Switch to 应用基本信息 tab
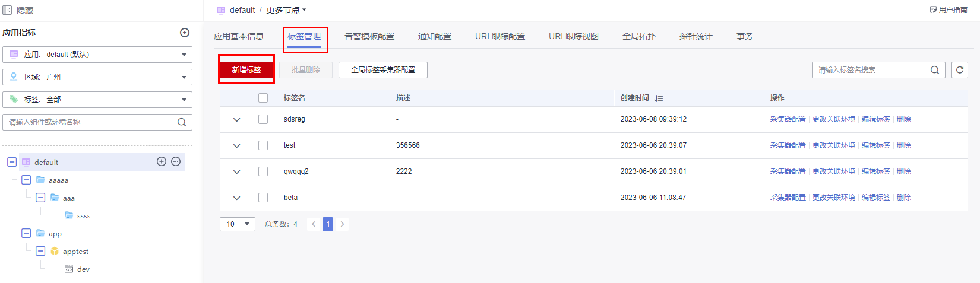This screenshot has width=980, height=283. point(239,36)
